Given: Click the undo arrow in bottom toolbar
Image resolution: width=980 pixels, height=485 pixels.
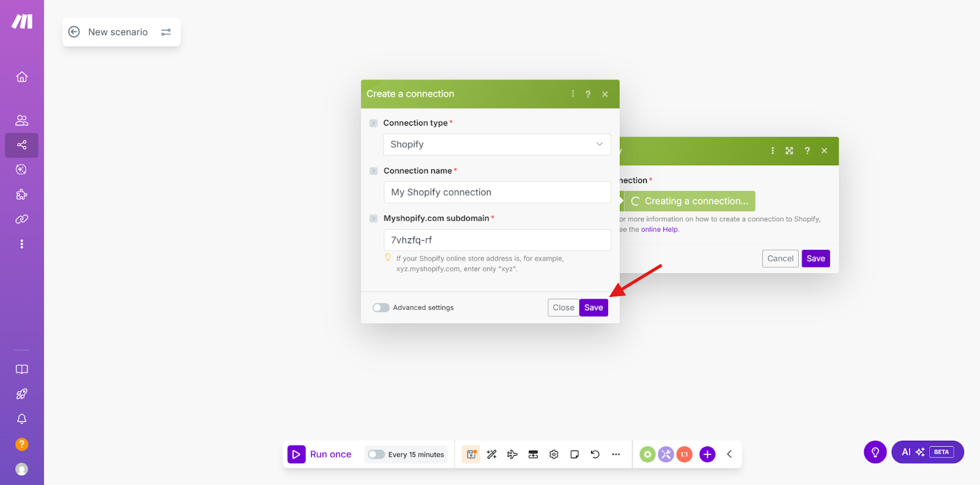Looking at the screenshot, I should (595, 454).
